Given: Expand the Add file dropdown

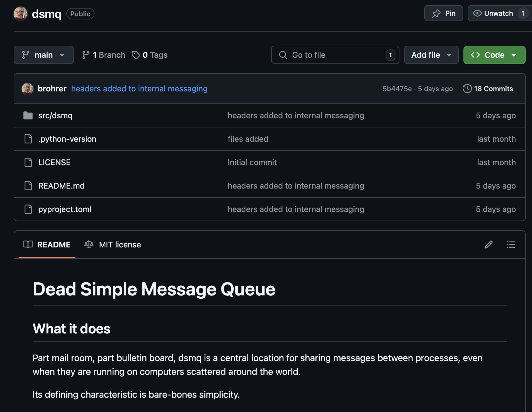Looking at the screenshot, I should (431, 55).
